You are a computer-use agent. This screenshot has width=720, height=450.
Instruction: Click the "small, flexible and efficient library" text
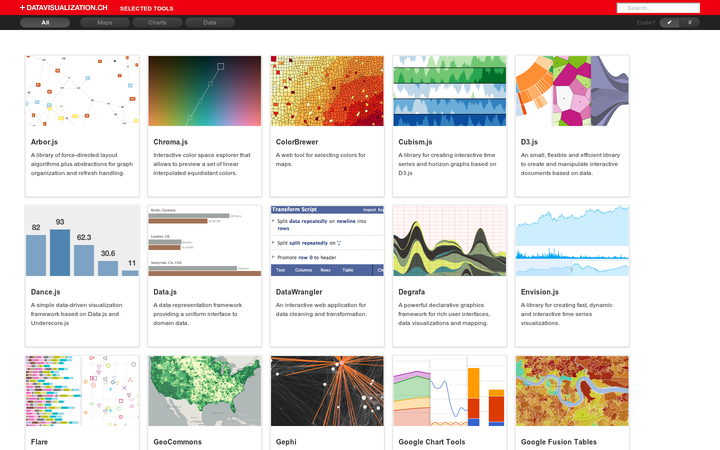[570, 164]
